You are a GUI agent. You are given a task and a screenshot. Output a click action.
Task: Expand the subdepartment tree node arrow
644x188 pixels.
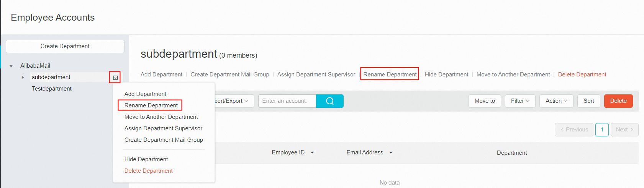(23, 77)
